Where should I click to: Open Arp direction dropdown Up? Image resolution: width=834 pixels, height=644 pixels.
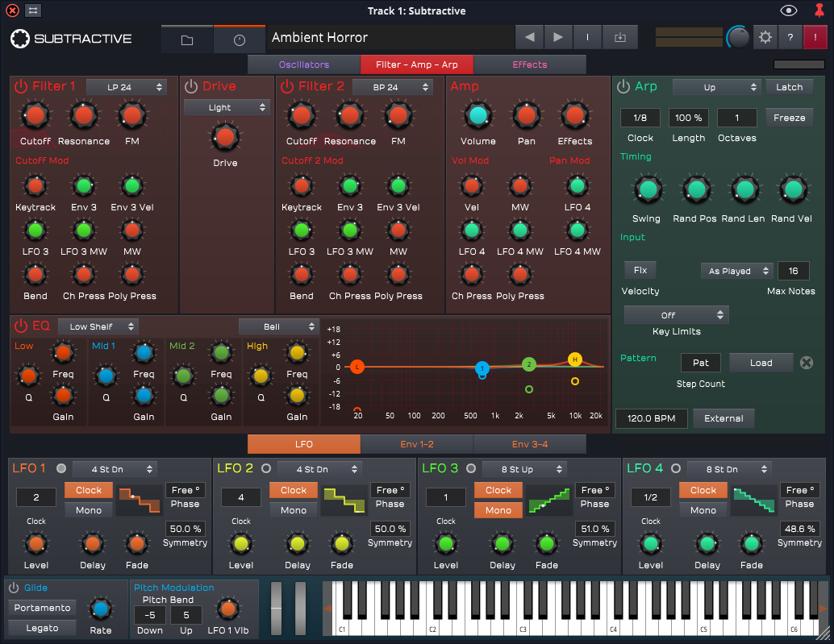click(x=716, y=87)
